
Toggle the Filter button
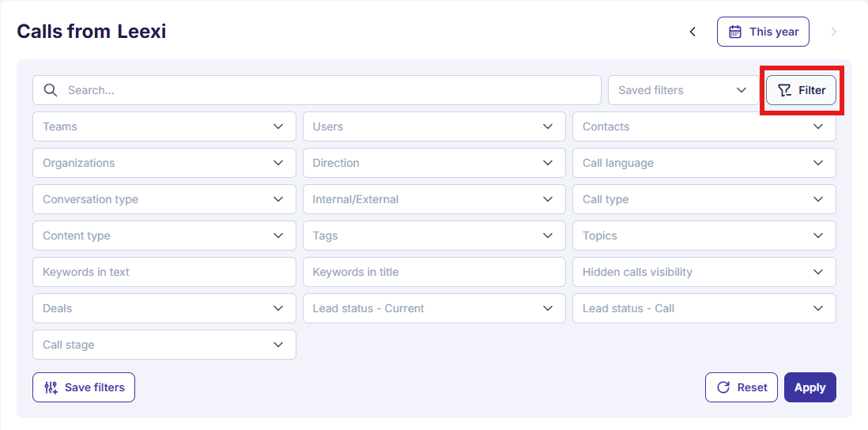[x=801, y=90]
